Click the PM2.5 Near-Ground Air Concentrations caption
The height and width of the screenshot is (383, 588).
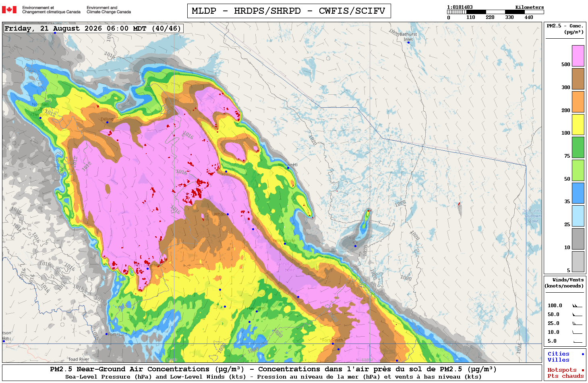[x=273, y=369]
